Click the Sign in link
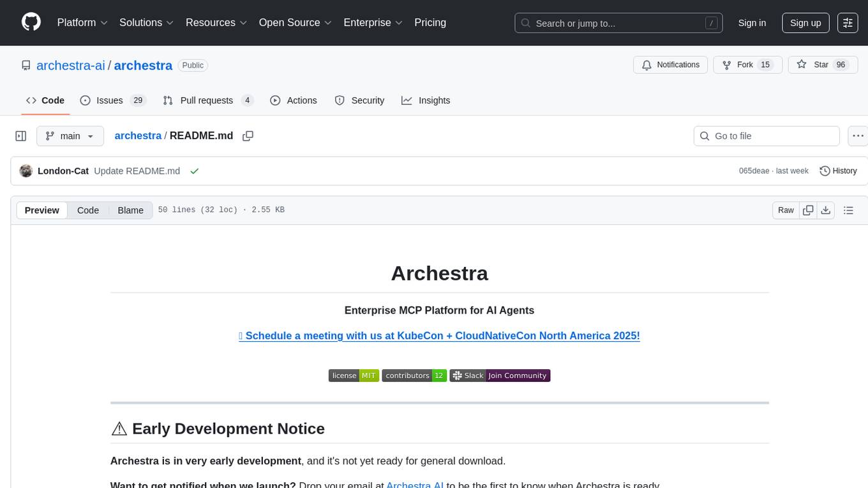The height and width of the screenshot is (488, 868). click(x=752, y=23)
